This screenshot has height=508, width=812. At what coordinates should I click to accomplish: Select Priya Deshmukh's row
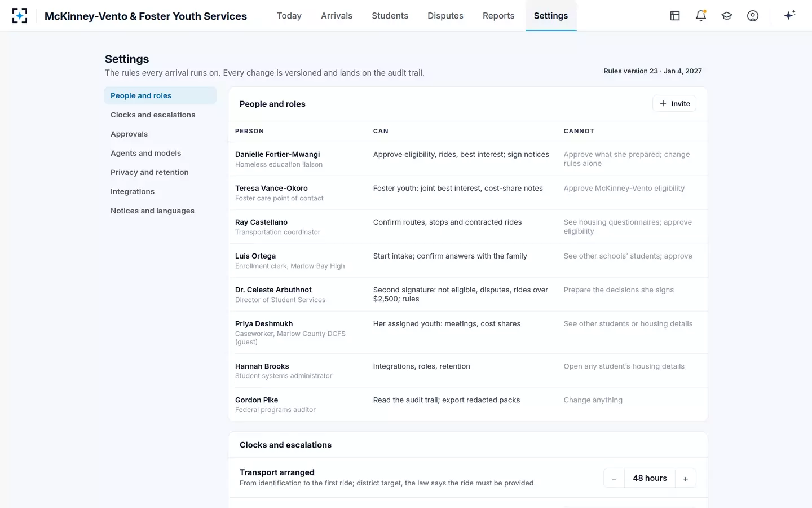point(467,332)
